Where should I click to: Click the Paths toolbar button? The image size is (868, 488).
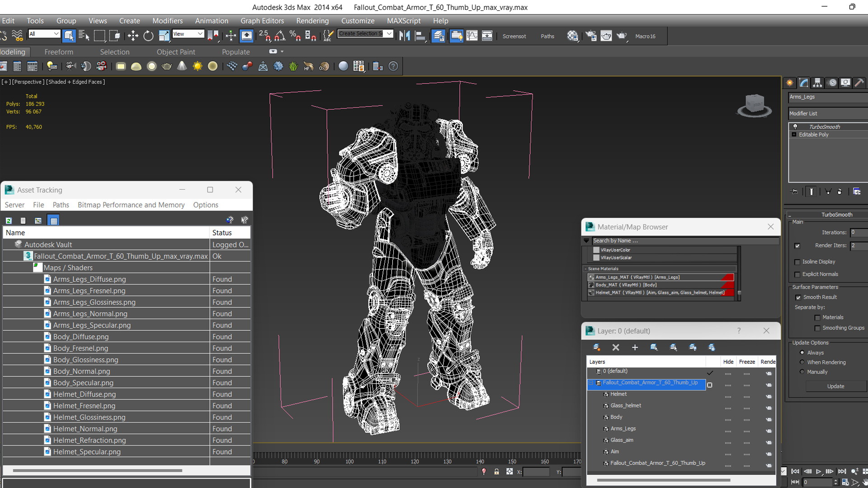(x=547, y=36)
